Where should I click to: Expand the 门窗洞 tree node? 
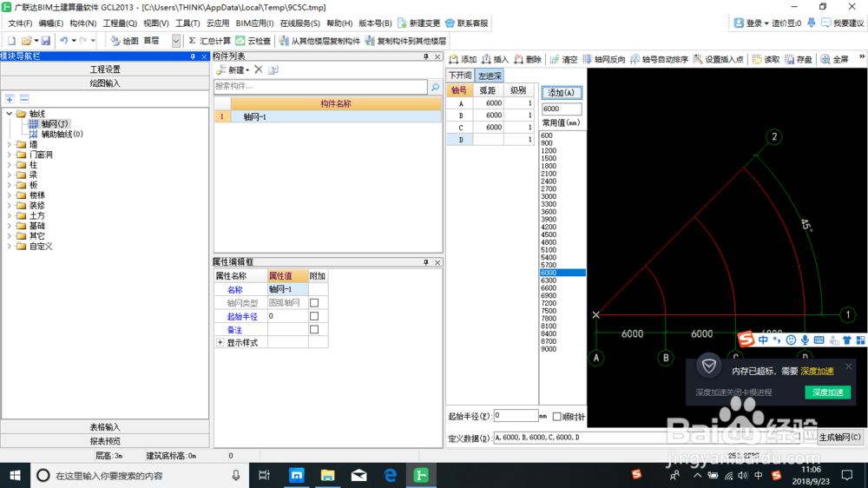point(10,155)
